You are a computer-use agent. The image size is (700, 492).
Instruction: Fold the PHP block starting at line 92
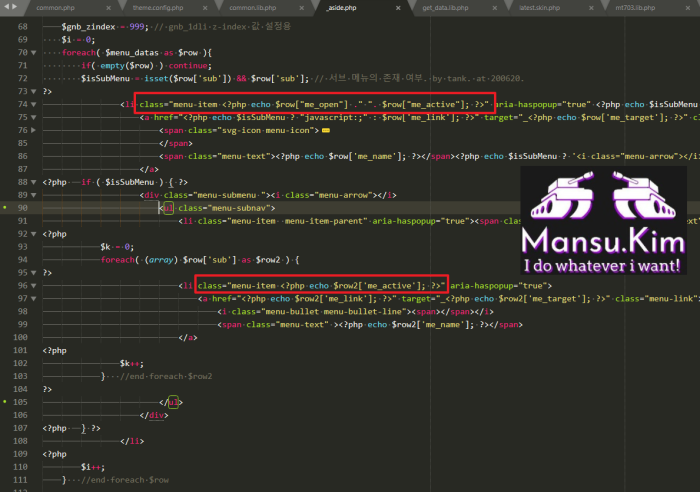click(34, 233)
